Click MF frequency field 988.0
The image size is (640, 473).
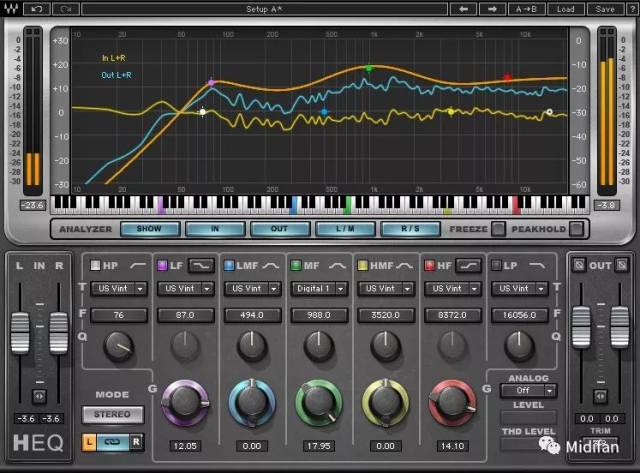[319, 315]
